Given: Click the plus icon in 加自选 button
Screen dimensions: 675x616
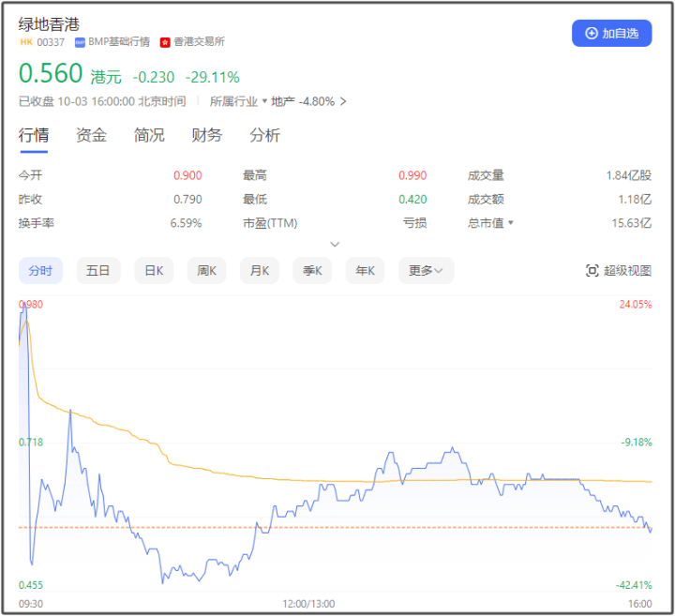Looking at the screenshot, I should pyautogui.click(x=592, y=33).
